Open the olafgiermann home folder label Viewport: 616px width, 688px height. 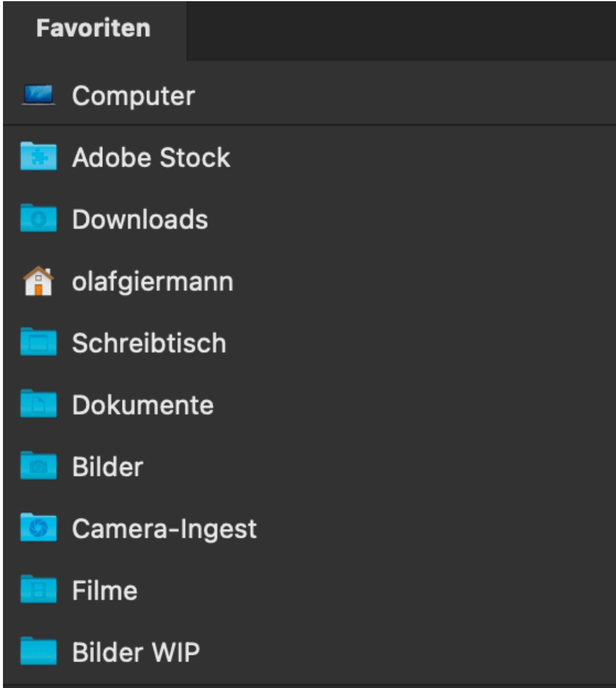click(x=153, y=282)
